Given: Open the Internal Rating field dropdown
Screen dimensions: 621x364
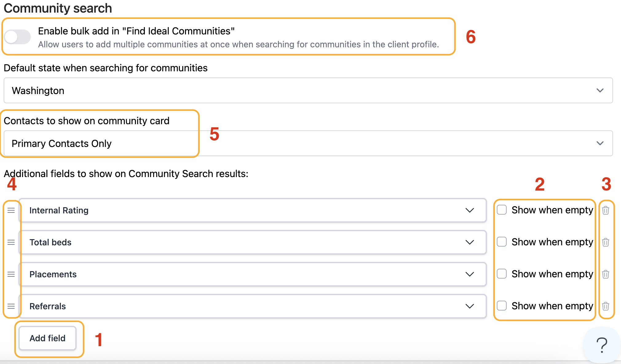Looking at the screenshot, I should [252, 210].
